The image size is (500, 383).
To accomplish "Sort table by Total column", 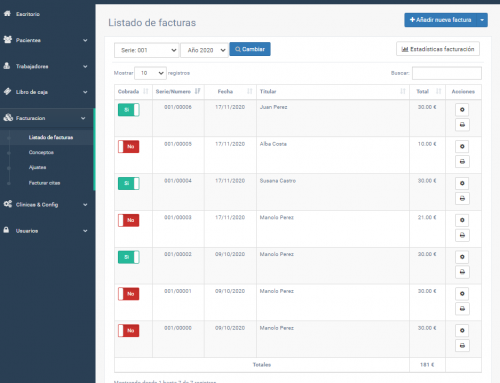I will [427, 92].
